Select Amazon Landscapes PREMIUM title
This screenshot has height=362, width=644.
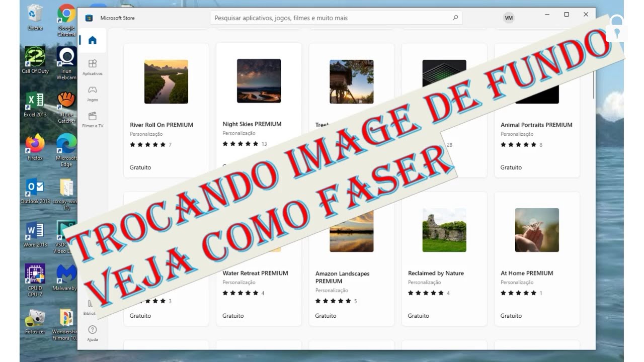342,277
